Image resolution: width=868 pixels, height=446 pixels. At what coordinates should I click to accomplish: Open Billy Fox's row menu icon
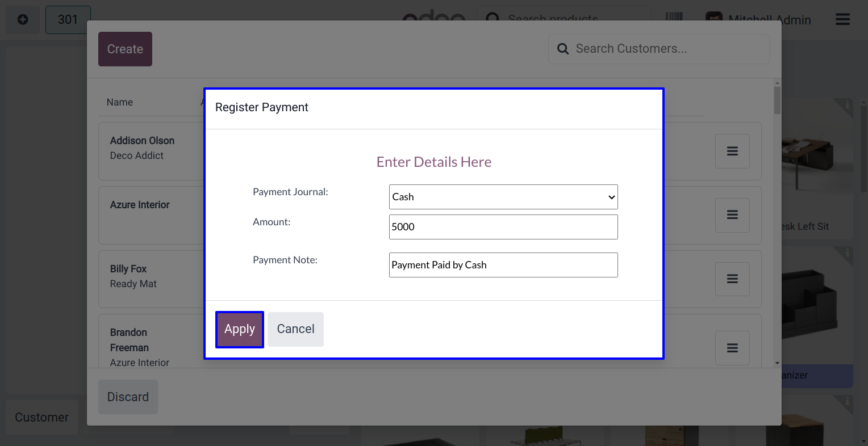(x=732, y=279)
